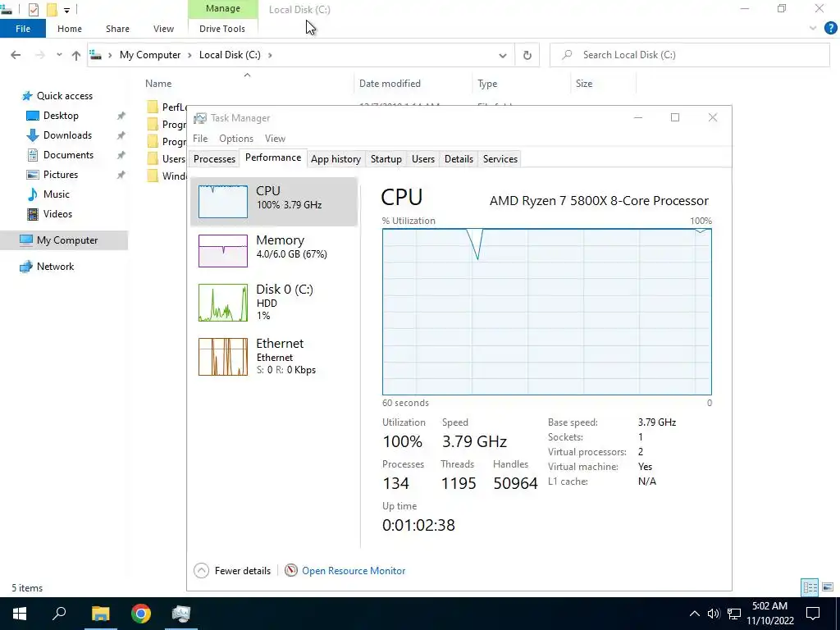Select Disk 0 (C:) performance entry
This screenshot has height=630, width=840.
[274, 303]
